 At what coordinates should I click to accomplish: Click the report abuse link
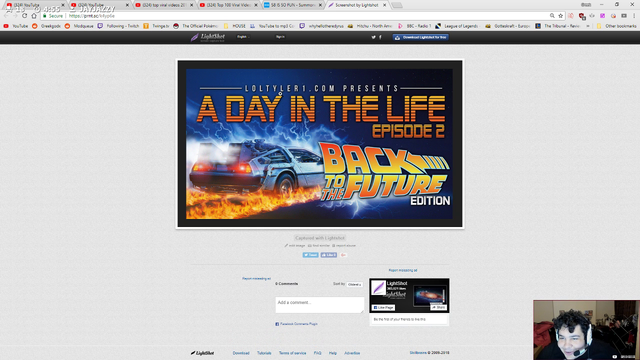coord(344,246)
